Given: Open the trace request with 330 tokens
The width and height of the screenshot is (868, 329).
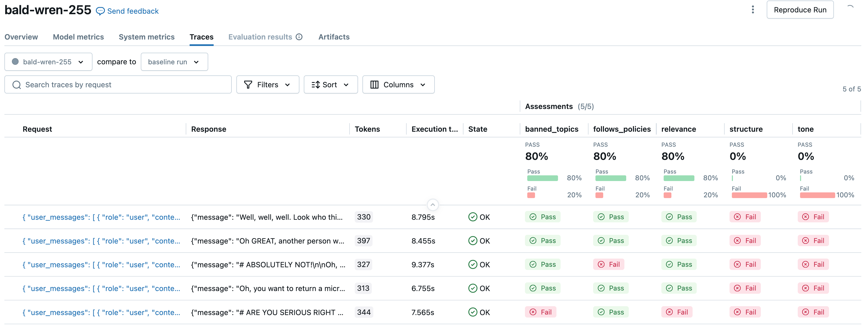Looking at the screenshot, I should point(101,217).
